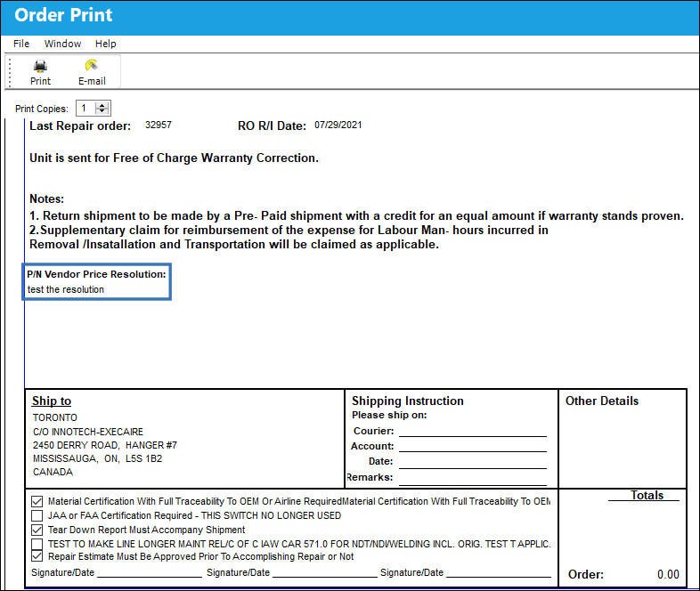Open the Window menu
Image resolution: width=700 pixels, height=591 pixels.
62,44
